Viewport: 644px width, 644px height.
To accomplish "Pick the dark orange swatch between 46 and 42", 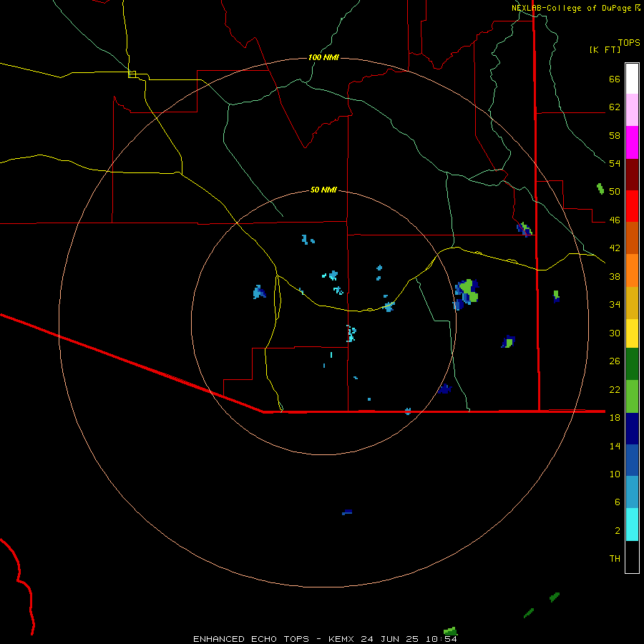I will pos(632,238).
